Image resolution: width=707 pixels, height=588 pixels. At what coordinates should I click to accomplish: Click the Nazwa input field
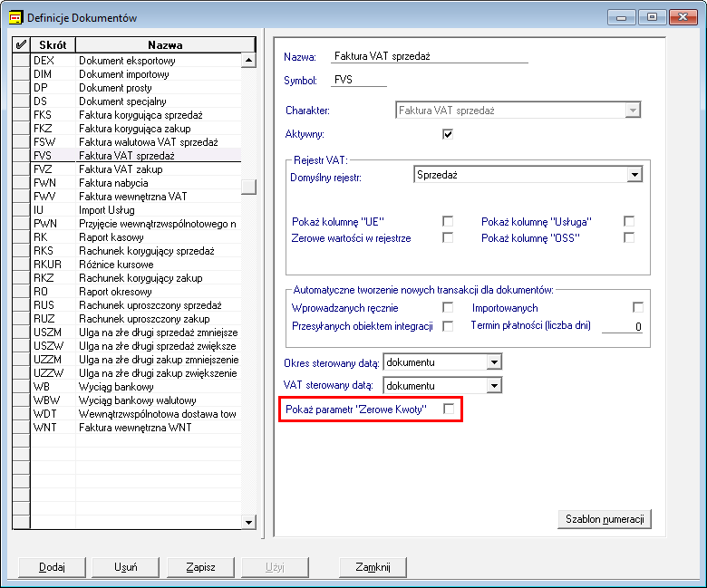pyautogui.click(x=430, y=56)
